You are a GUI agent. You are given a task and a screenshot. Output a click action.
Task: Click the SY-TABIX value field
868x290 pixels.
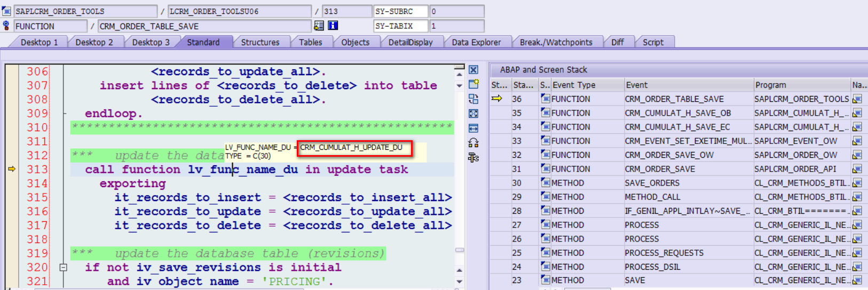coord(456,26)
